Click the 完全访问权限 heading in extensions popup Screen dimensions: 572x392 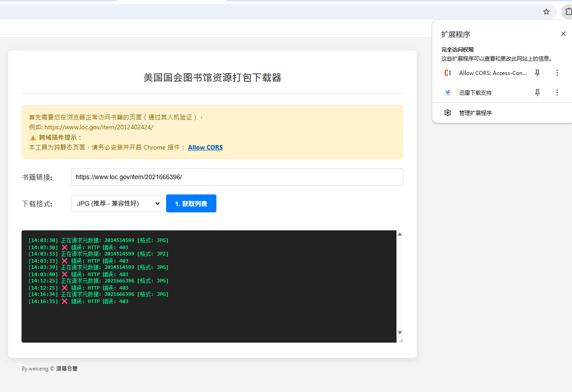coord(458,50)
